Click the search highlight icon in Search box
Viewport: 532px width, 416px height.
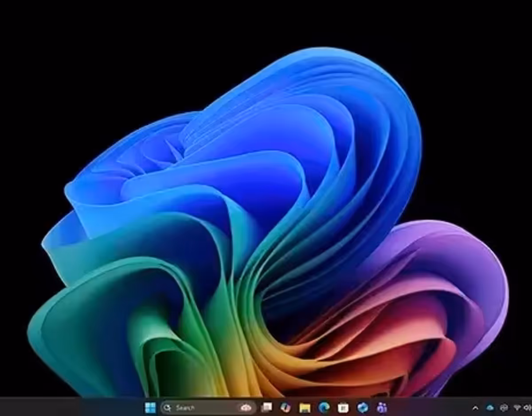click(246, 408)
